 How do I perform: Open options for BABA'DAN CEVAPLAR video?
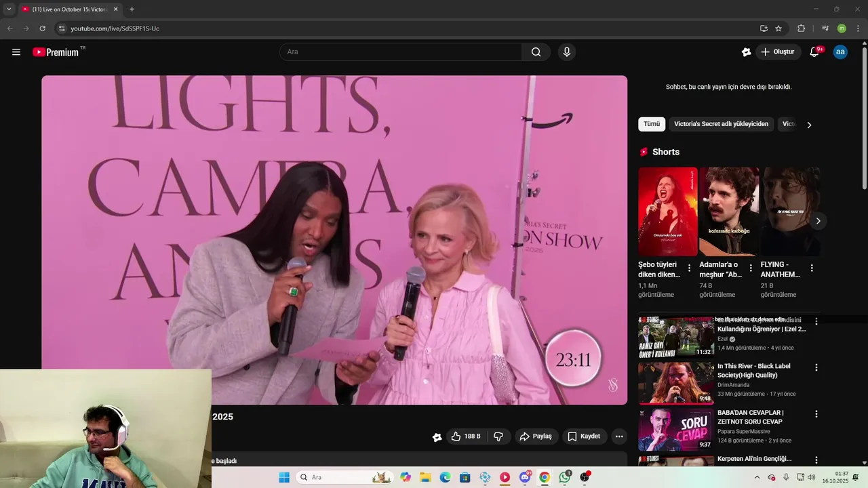click(x=816, y=413)
